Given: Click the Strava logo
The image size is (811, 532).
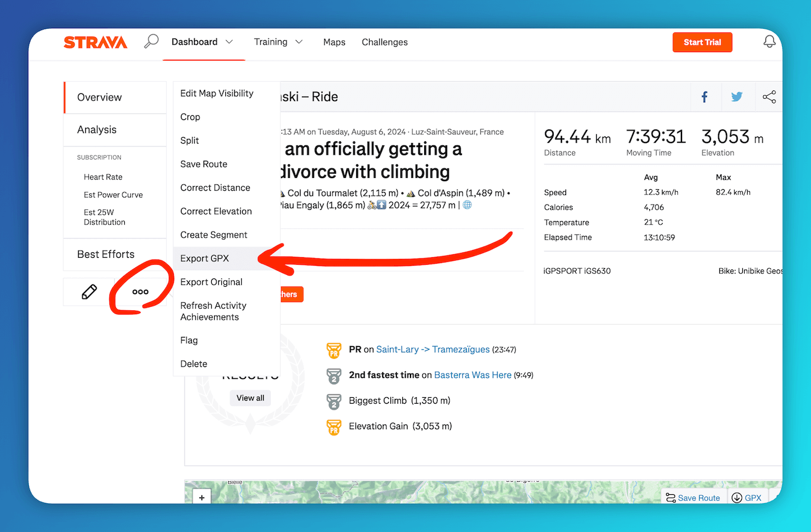Looking at the screenshot, I should [x=95, y=43].
